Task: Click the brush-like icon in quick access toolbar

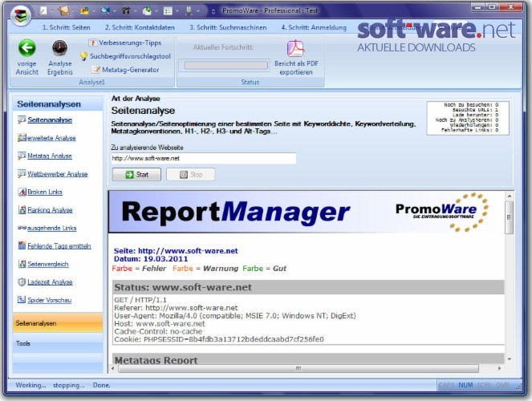Action: pos(189,11)
